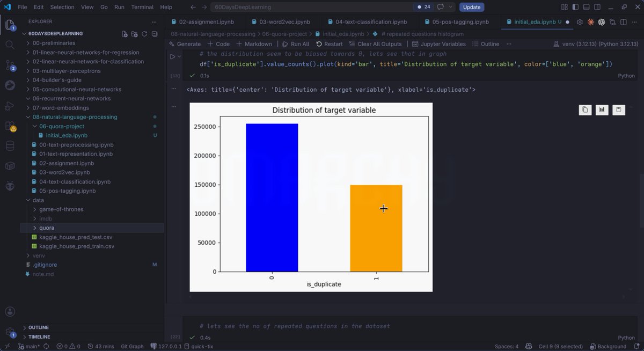The width and height of the screenshot is (644, 351).
Task: Click the Update button
Action: tap(472, 7)
